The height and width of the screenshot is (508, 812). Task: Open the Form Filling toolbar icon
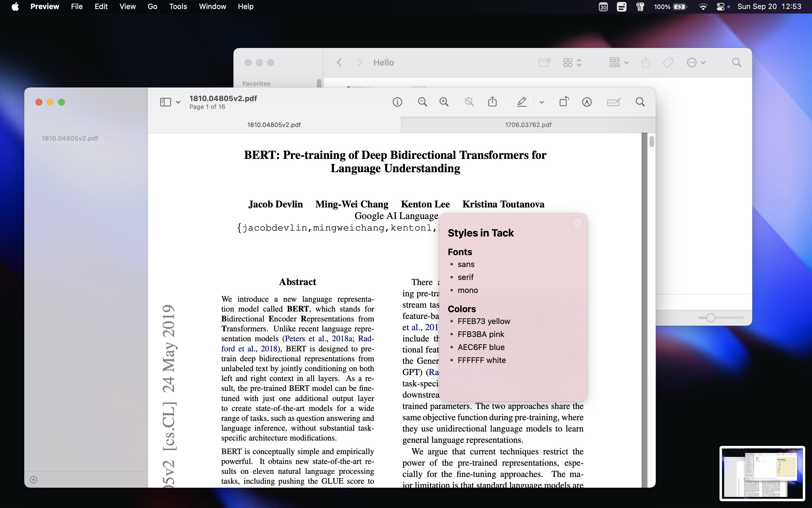tap(614, 102)
